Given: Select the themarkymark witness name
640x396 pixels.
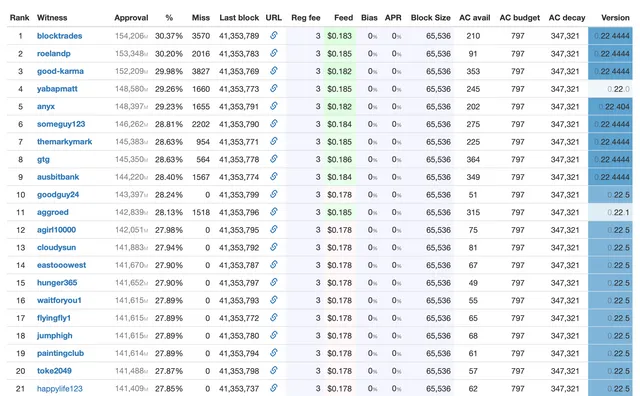Looking at the screenshot, I should 64,142.
